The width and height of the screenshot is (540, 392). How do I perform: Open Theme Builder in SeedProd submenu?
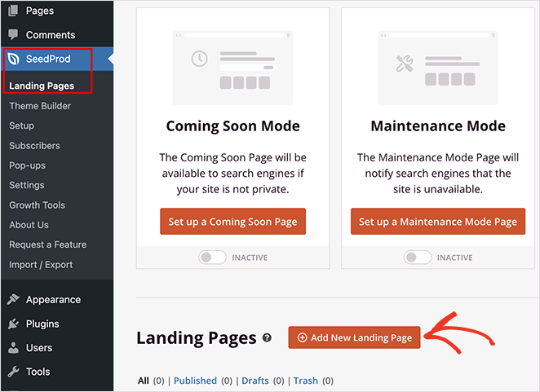click(40, 106)
